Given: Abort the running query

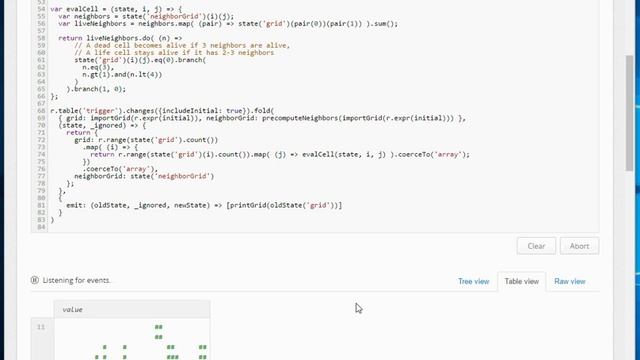Looking at the screenshot, I should [579, 246].
